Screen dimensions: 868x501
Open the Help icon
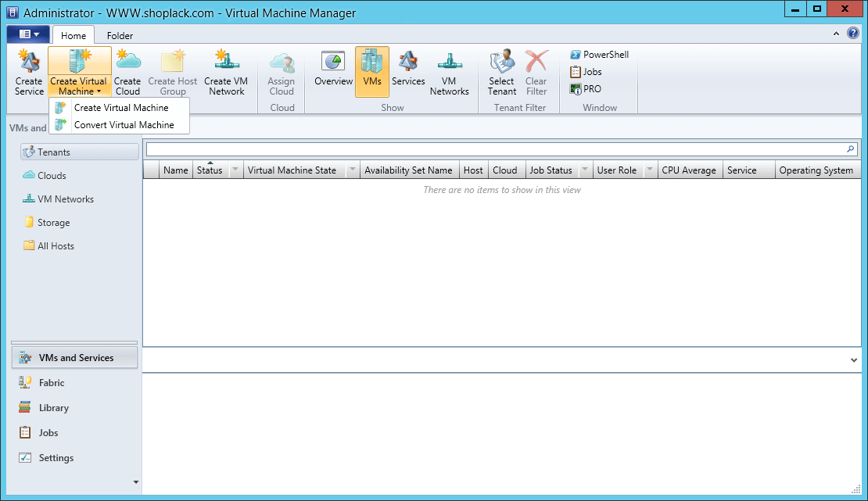pyautogui.click(x=853, y=33)
